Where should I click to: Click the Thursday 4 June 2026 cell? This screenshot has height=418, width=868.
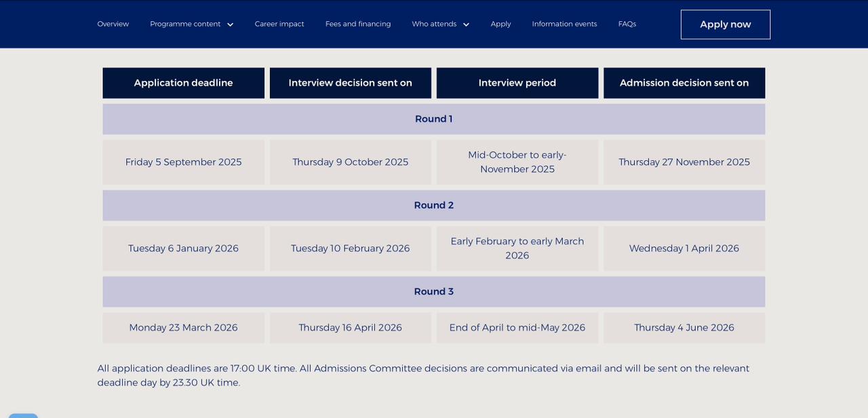pyautogui.click(x=684, y=327)
